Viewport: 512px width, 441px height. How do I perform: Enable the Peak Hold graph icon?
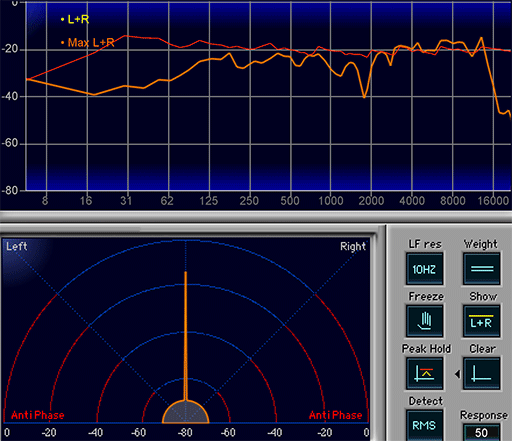click(424, 373)
